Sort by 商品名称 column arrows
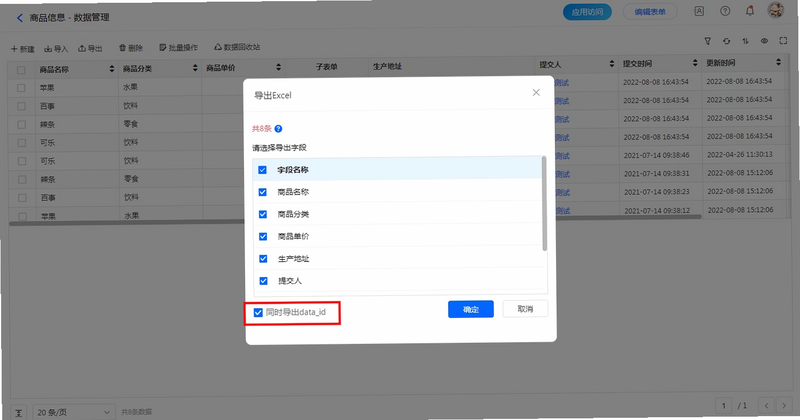The width and height of the screenshot is (800, 420). coord(112,68)
